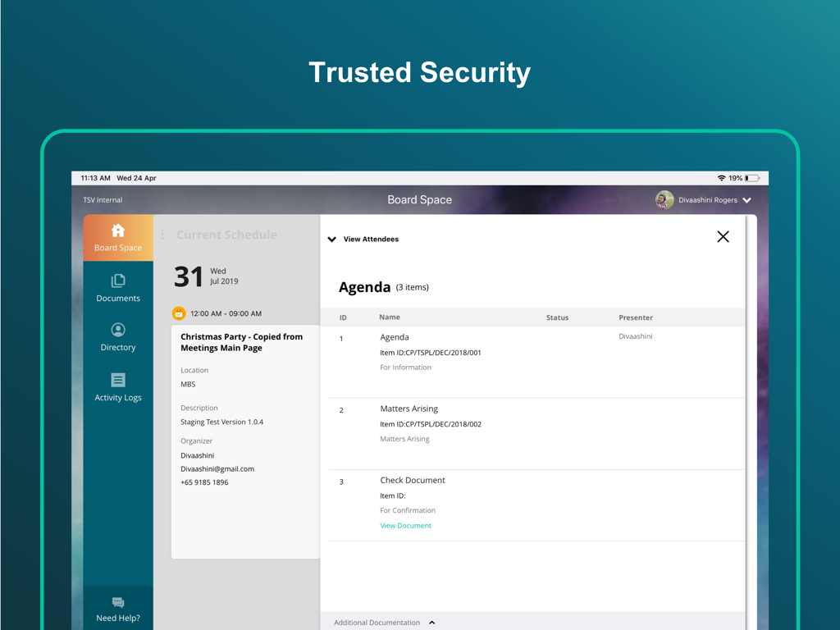
Task: Expand Additional Documentation panel
Action: click(x=431, y=623)
